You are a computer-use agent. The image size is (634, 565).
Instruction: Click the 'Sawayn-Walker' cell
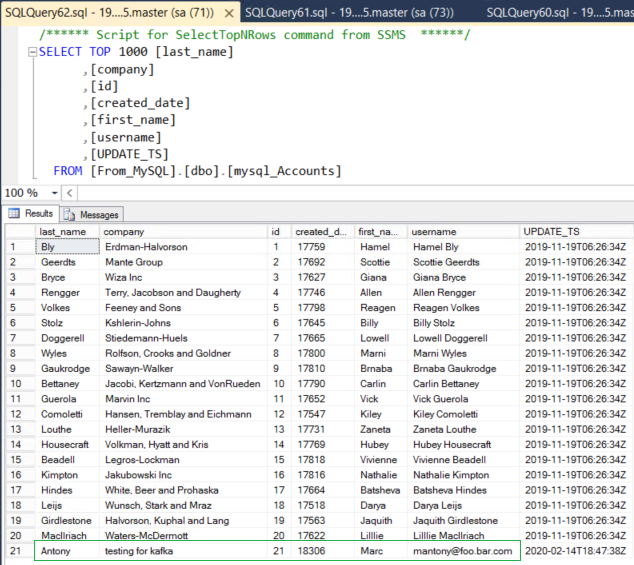183,368
